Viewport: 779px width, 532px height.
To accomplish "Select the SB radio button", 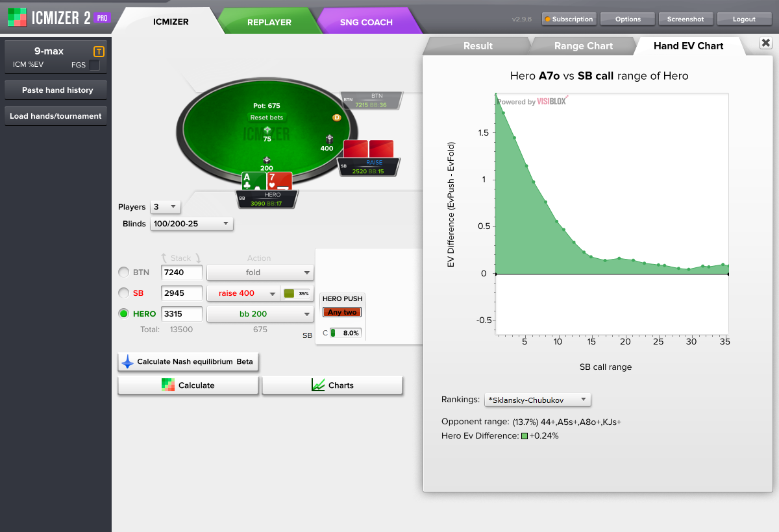I will (x=123, y=293).
